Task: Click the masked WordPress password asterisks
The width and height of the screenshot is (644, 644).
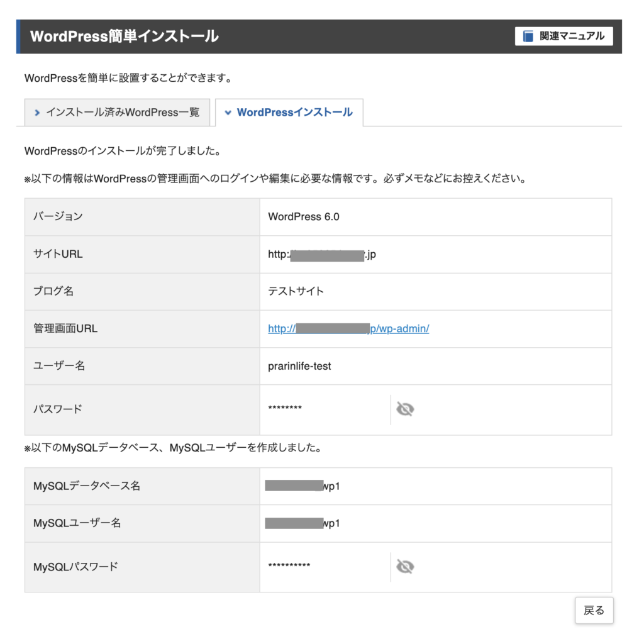Action: point(285,408)
